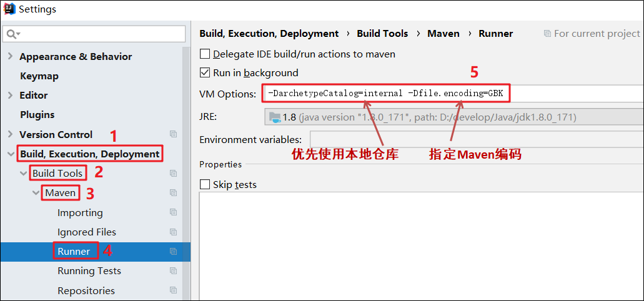
Task: Check the Skip tests option
Action: point(205,185)
